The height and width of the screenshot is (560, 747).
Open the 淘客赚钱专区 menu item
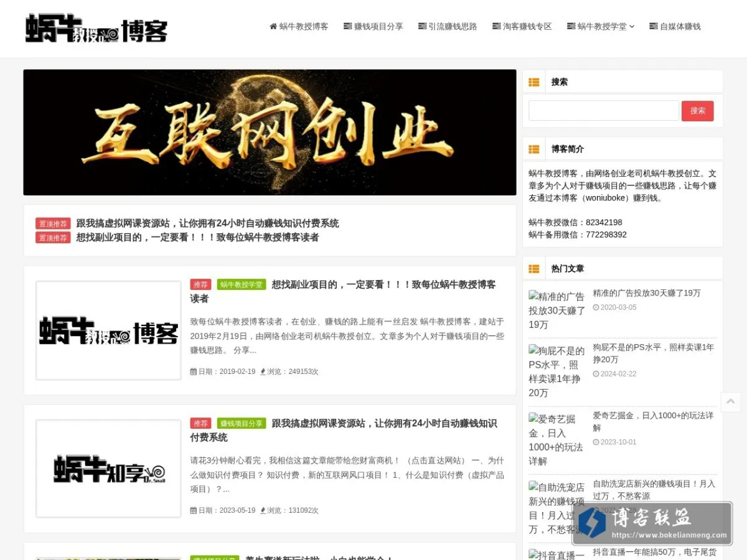(x=522, y=26)
